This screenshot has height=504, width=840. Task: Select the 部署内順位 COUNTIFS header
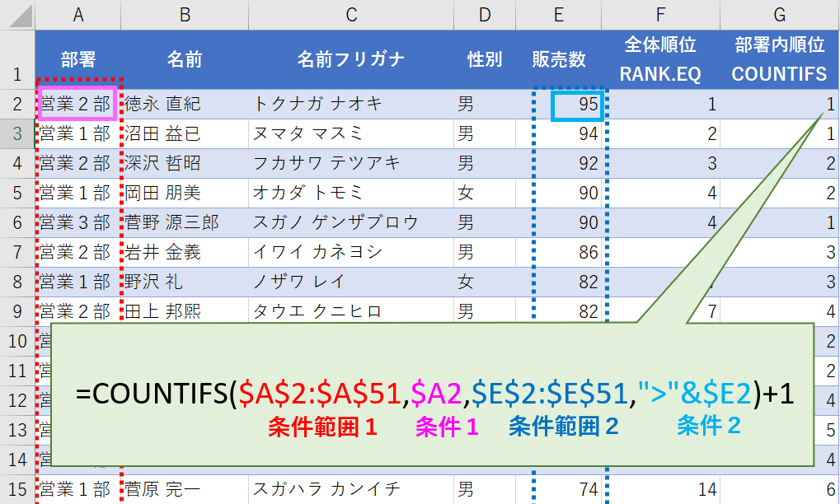coord(777,58)
